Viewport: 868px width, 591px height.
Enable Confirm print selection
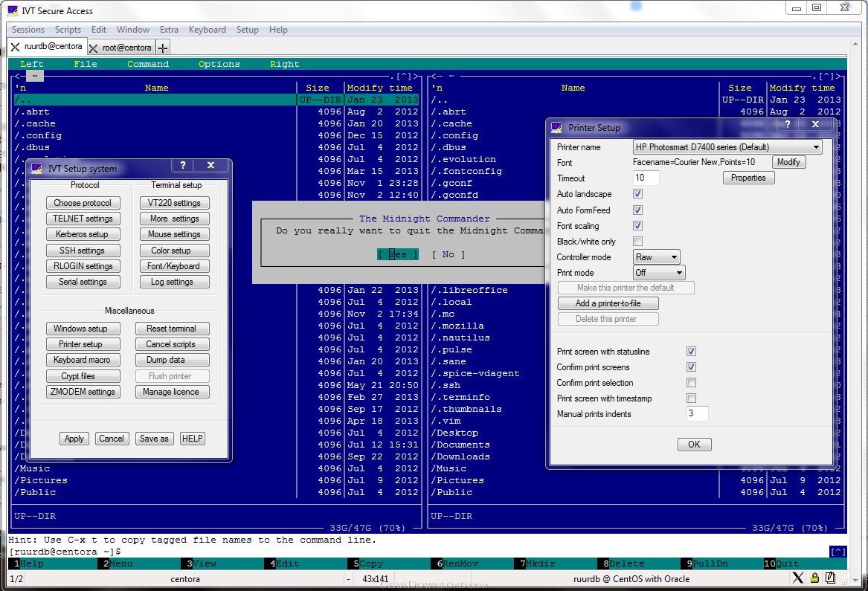click(x=691, y=382)
